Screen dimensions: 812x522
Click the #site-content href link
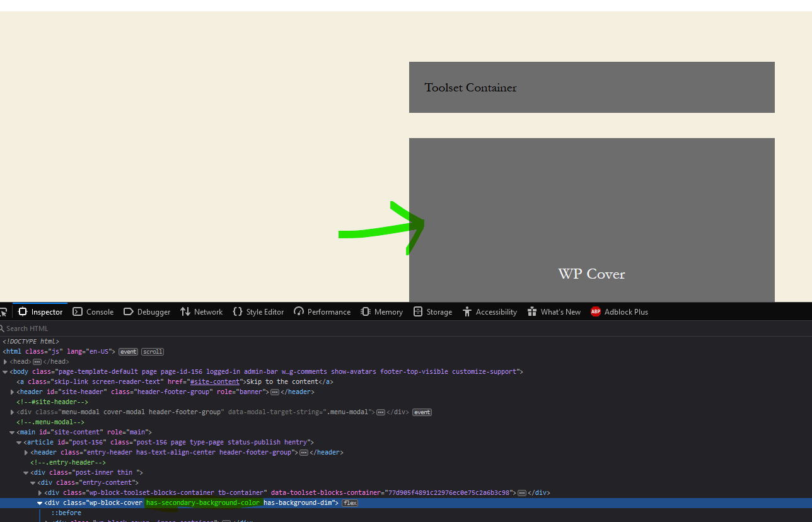(x=215, y=382)
